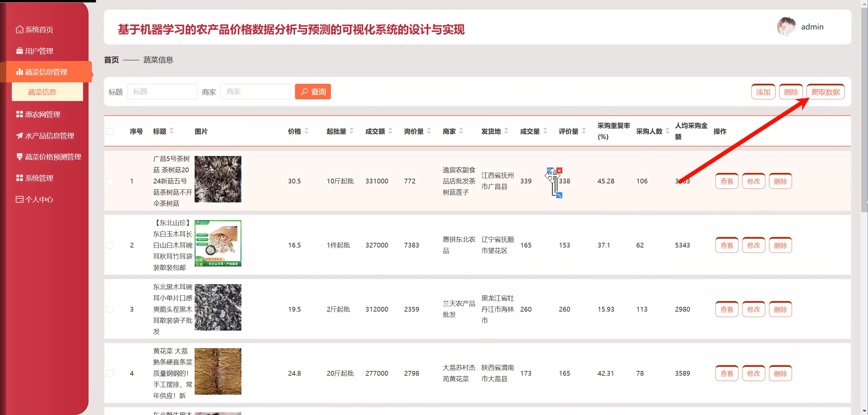Click the 查询 search button
This screenshot has width=868, height=415.
[x=313, y=92]
